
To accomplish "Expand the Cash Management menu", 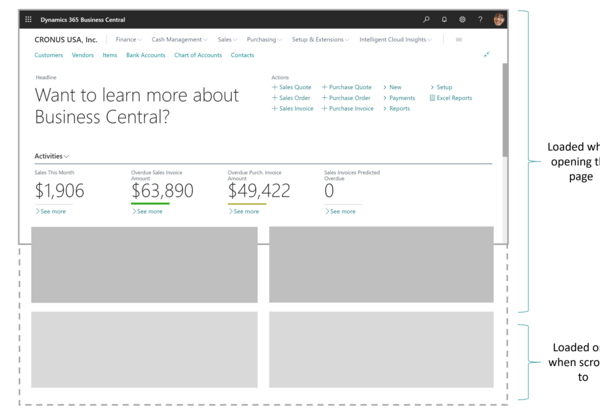I will pyautogui.click(x=179, y=39).
